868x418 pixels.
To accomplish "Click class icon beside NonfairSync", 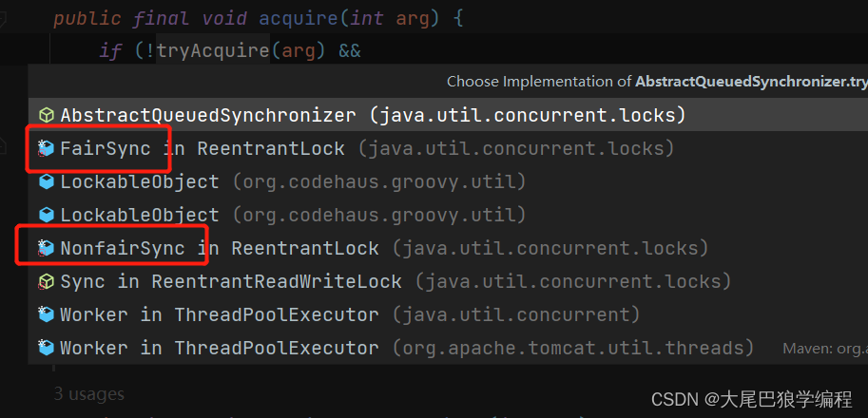I will click(x=47, y=248).
